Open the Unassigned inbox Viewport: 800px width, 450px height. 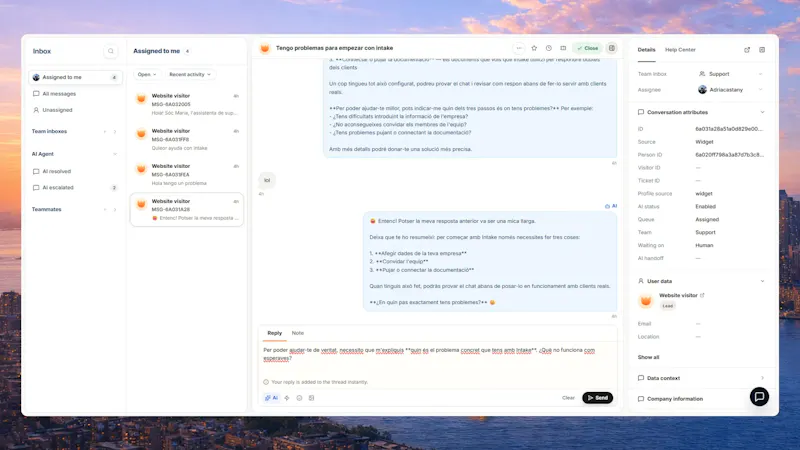pyautogui.click(x=76, y=110)
